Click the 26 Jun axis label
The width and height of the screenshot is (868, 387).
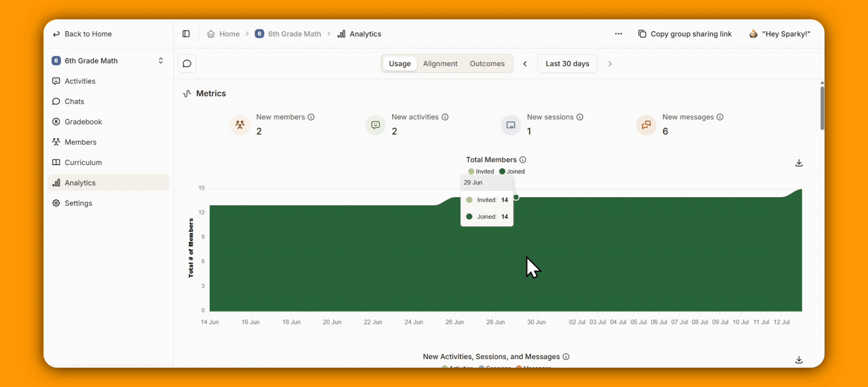pyautogui.click(x=454, y=322)
